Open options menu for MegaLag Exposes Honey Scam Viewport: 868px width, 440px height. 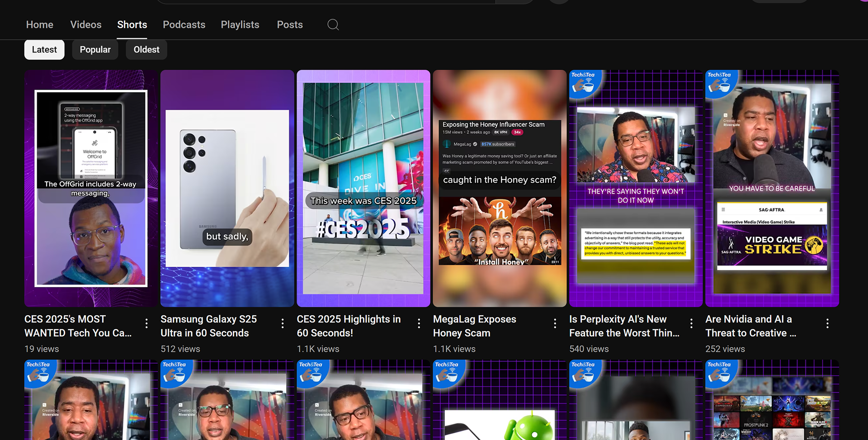555,323
